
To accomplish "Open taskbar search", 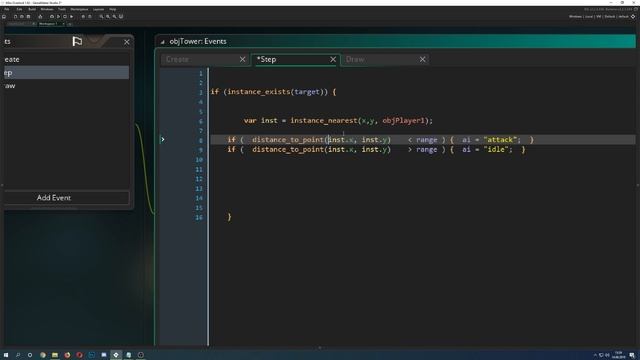I will click(x=18, y=355).
